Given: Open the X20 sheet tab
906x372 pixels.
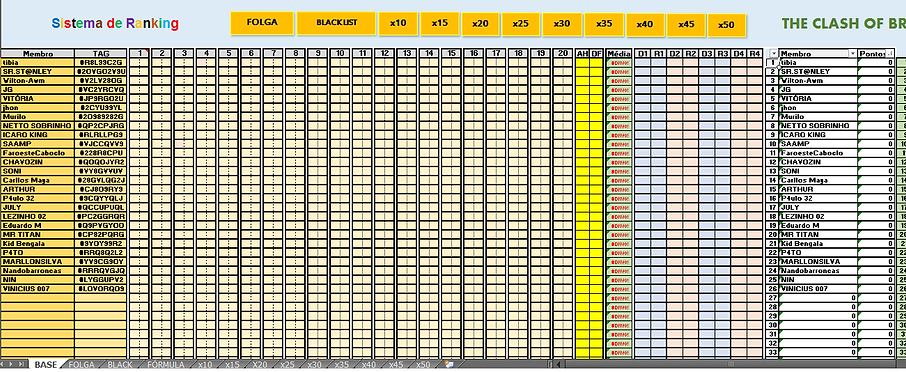Looking at the screenshot, I should click(259, 364).
